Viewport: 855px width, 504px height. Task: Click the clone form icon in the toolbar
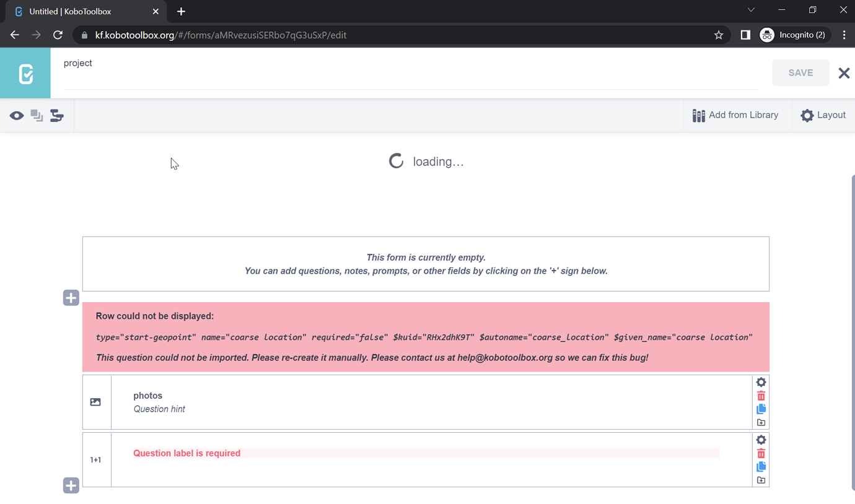(x=36, y=115)
